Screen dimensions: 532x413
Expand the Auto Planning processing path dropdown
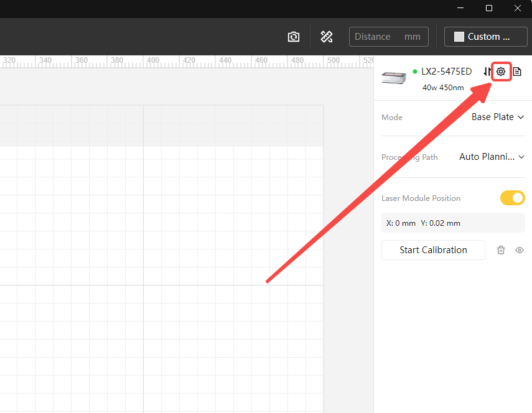point(492,157)
